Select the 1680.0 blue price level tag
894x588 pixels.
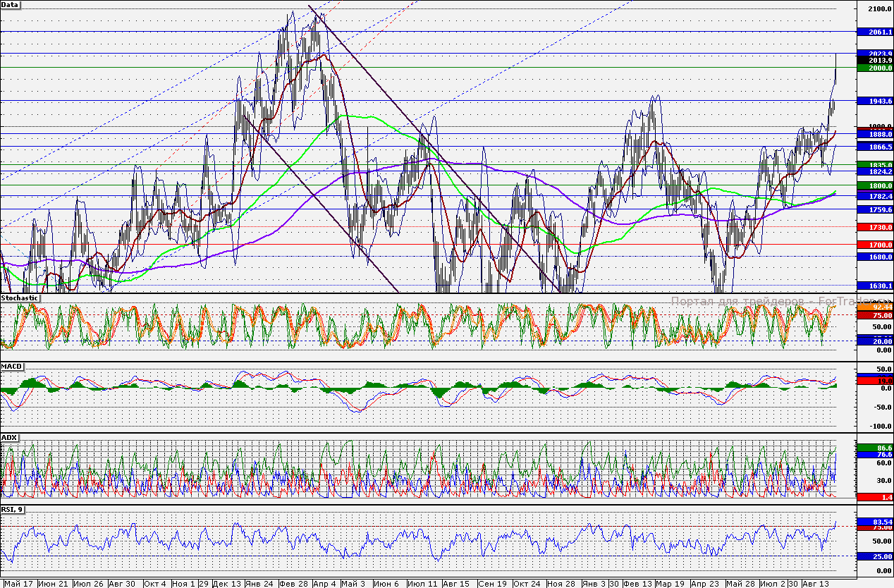pos(875,257)
